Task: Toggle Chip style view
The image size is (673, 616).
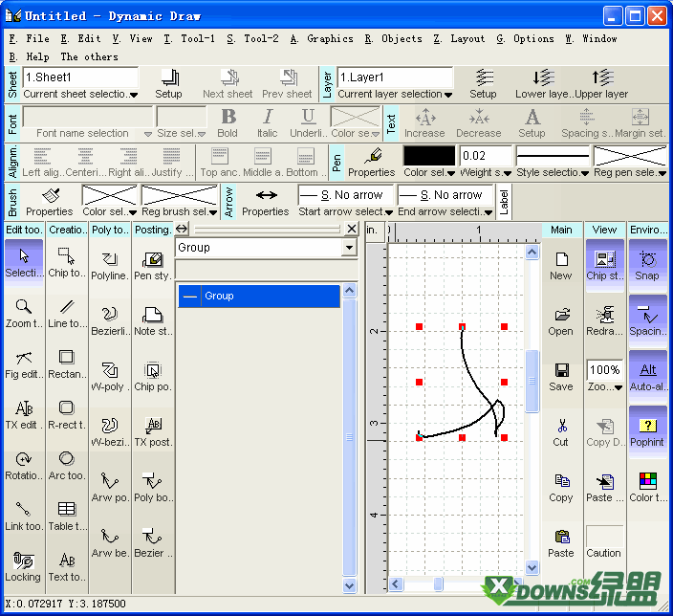Action: click(x=604, y=266)
